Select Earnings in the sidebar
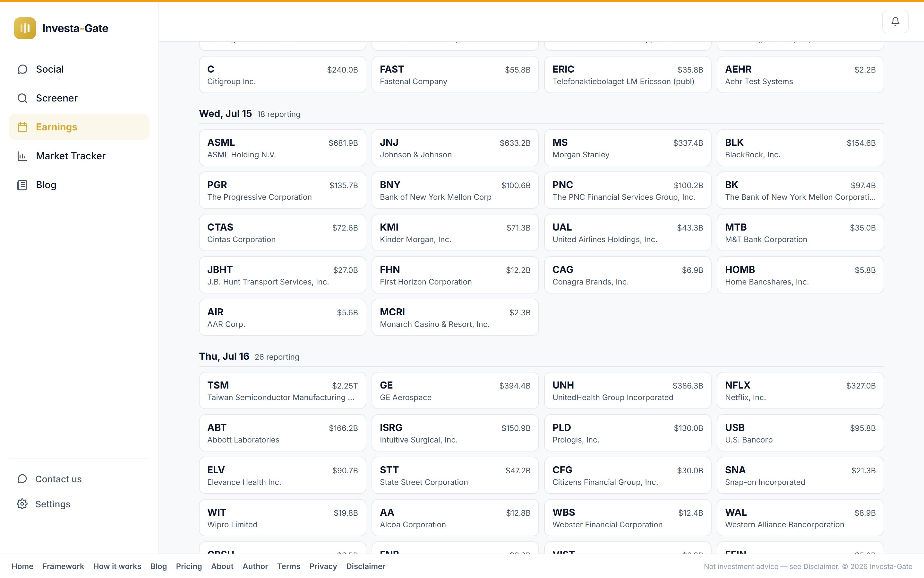 click(x=79, y=127)
